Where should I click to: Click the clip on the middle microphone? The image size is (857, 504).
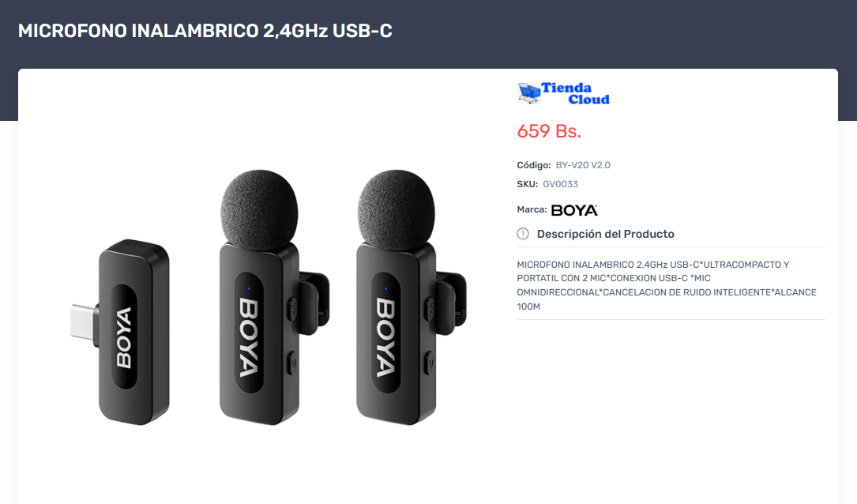pos(314,303)
